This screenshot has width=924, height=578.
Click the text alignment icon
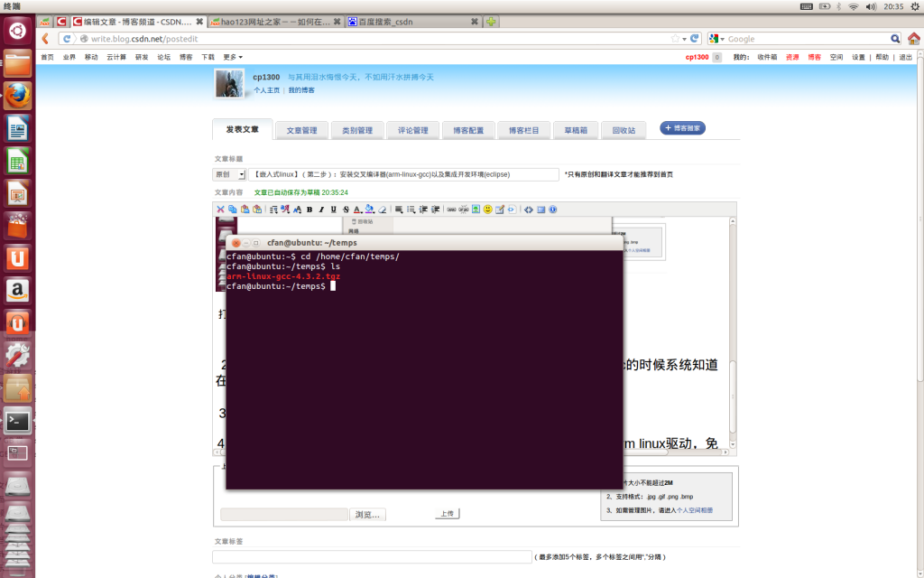(x=399, y=210)
